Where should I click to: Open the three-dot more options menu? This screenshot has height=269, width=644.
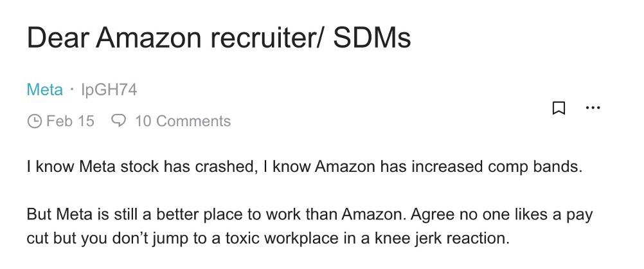pyautogui.click(x=592, y=107)
